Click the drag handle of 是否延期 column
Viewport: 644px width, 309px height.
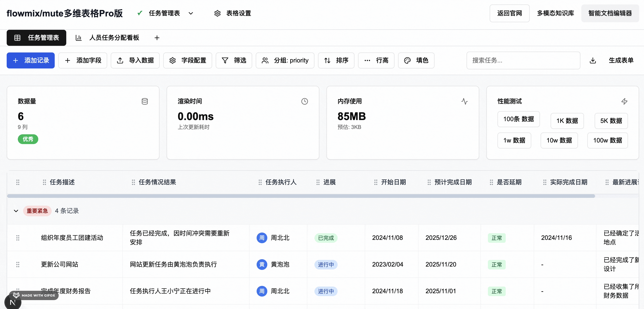(x=491, y=182)
